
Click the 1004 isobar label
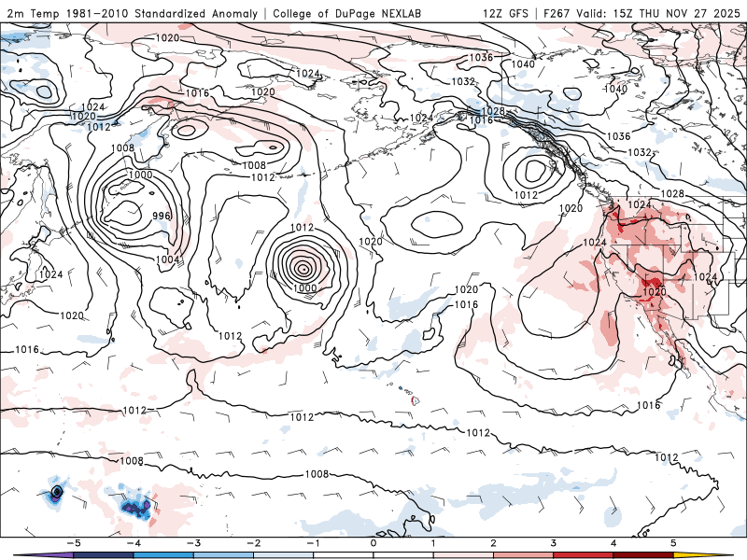[x=167, y=259]
